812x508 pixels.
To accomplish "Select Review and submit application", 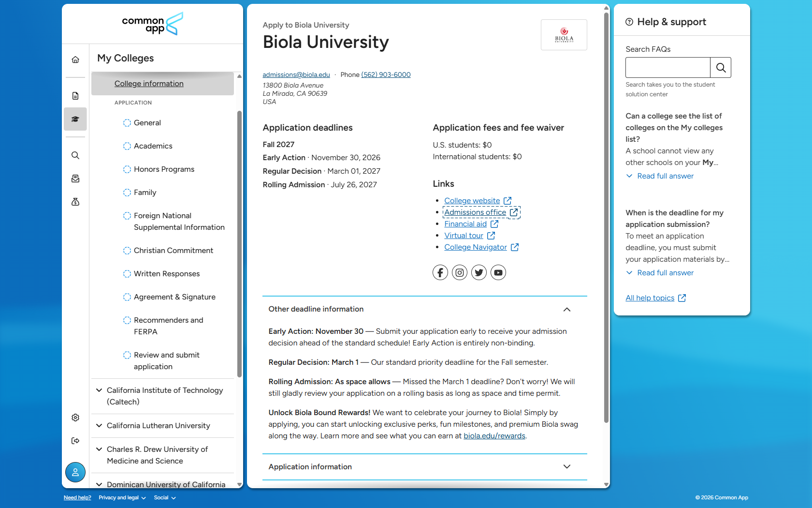I will tap(166, 361).
